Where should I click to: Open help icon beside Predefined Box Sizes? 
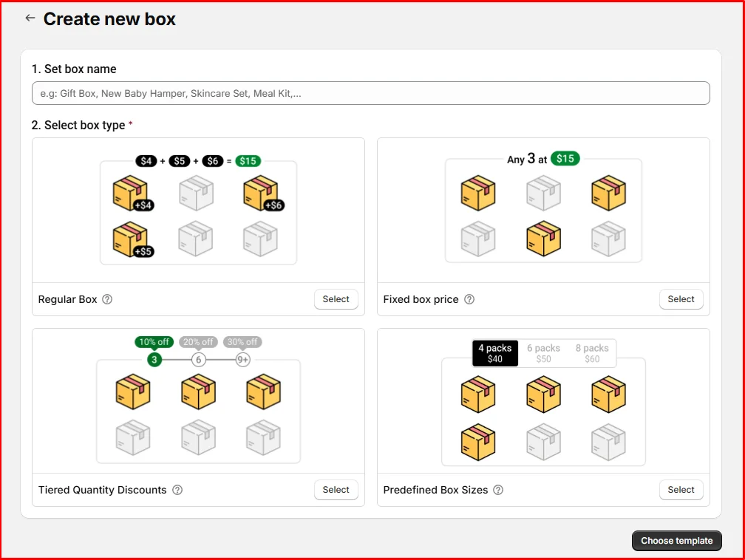point(498,490)
